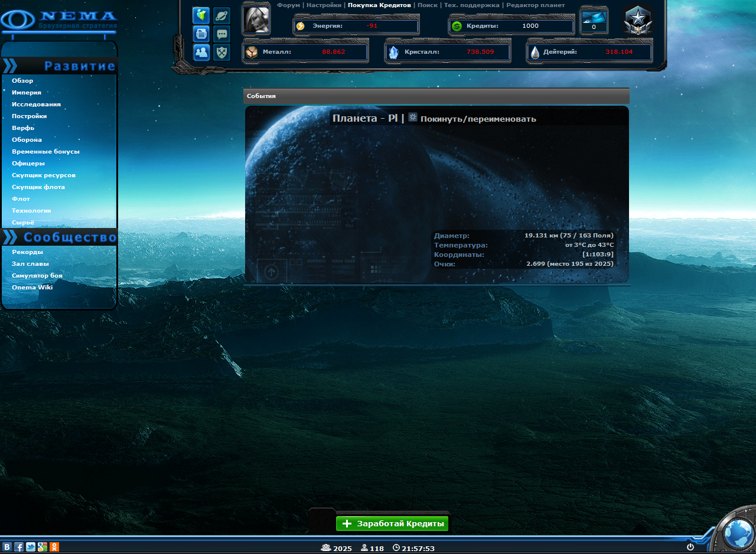Go to Исследования in the sidebar

click(x=36, y=105)
